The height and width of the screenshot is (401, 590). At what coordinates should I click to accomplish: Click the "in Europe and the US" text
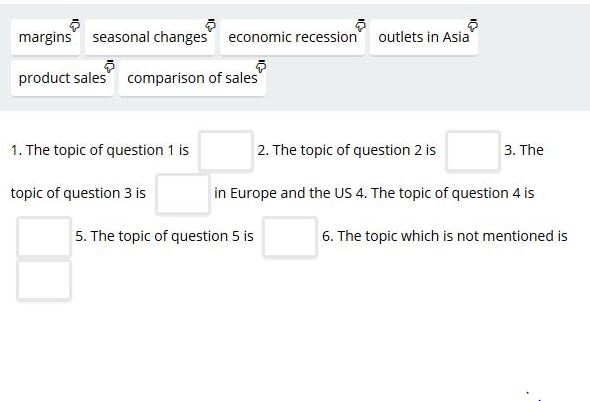[x=283, y=193]
